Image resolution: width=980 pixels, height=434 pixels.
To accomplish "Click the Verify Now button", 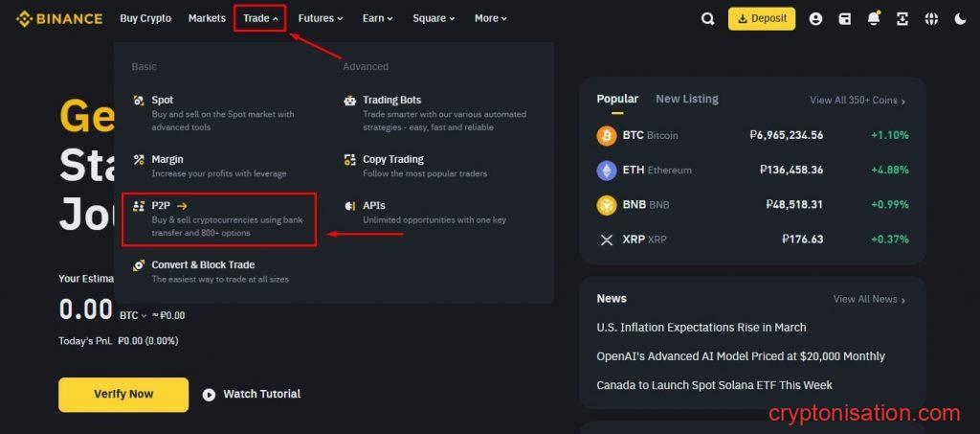I will tap(123, 394).
